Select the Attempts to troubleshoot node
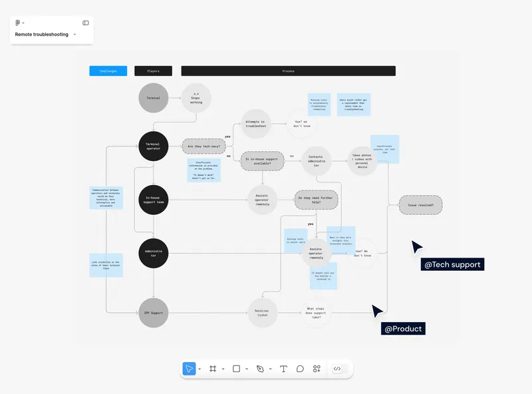532x394 pixels. click(256, 124)
